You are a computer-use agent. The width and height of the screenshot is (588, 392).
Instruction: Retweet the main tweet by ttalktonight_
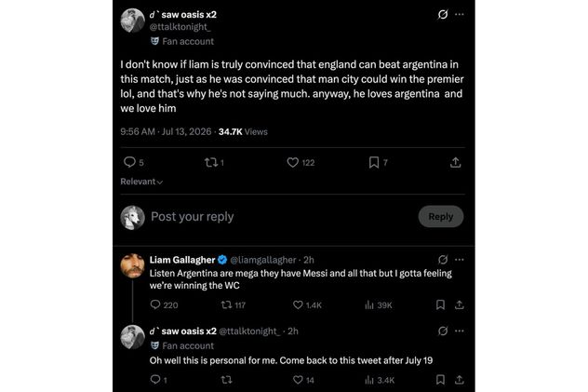tap(214, 162)
